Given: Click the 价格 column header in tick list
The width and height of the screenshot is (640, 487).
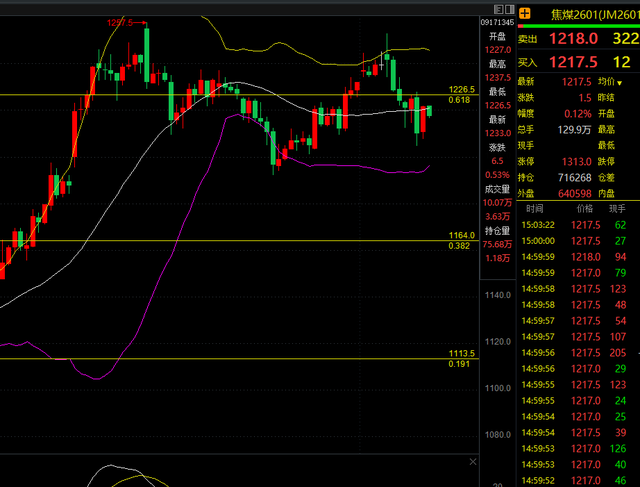Looking at the screenshot, I should pos(584,209).
